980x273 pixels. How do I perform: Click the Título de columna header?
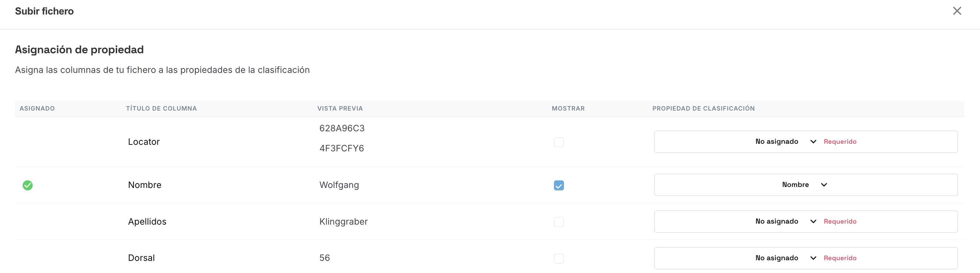[x=161, y=109]
